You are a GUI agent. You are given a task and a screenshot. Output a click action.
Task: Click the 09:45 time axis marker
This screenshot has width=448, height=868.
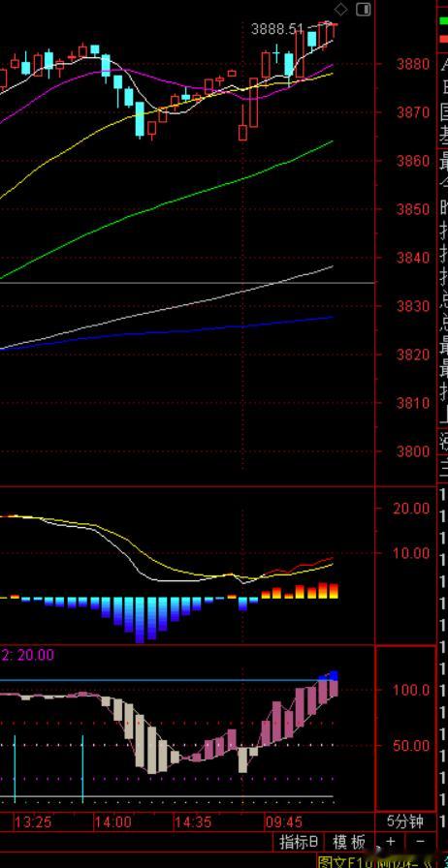pyautogui.click(x=283, y=821)
